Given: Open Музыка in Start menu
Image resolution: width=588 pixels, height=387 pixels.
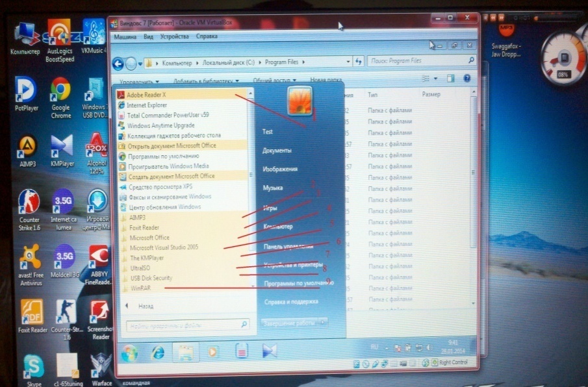Looking at the screenshot, I should [273, 188].
